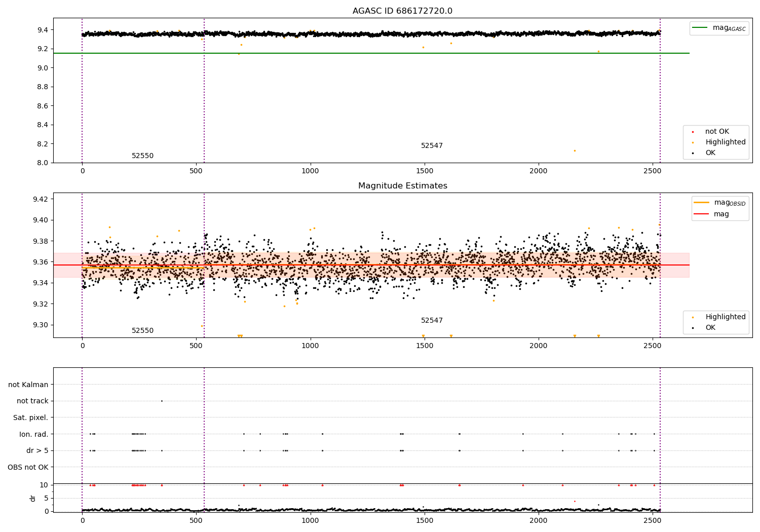Viewport: 760px width, 532px height.
Task: Click the 'Ion. rad.' row label
Action: pos(34,434)
